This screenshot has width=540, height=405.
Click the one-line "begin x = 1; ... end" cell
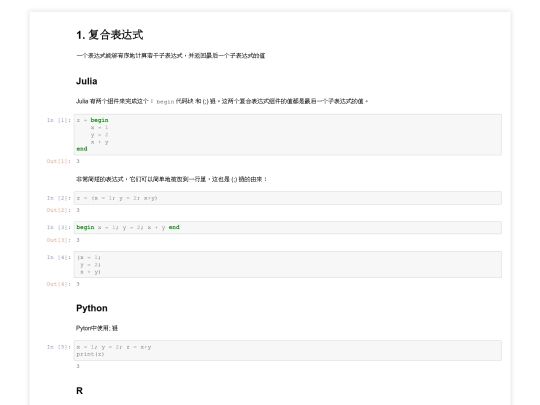tap(288, 228)
